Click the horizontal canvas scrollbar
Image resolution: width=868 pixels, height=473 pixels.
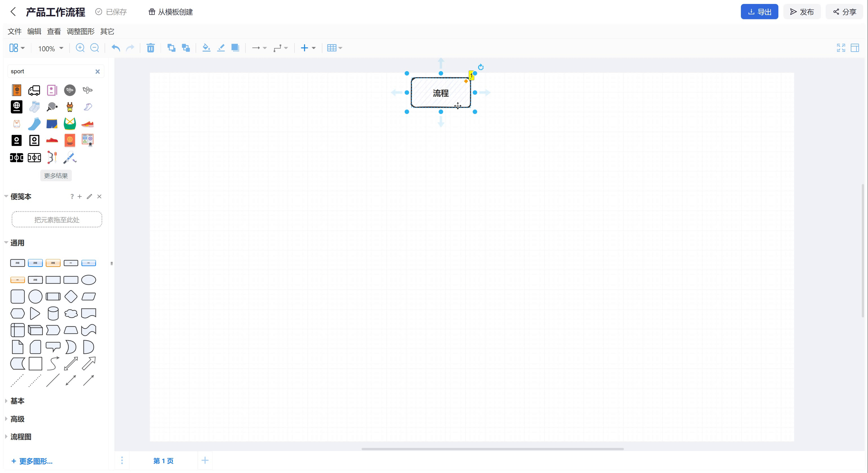(x=492, y=449)
